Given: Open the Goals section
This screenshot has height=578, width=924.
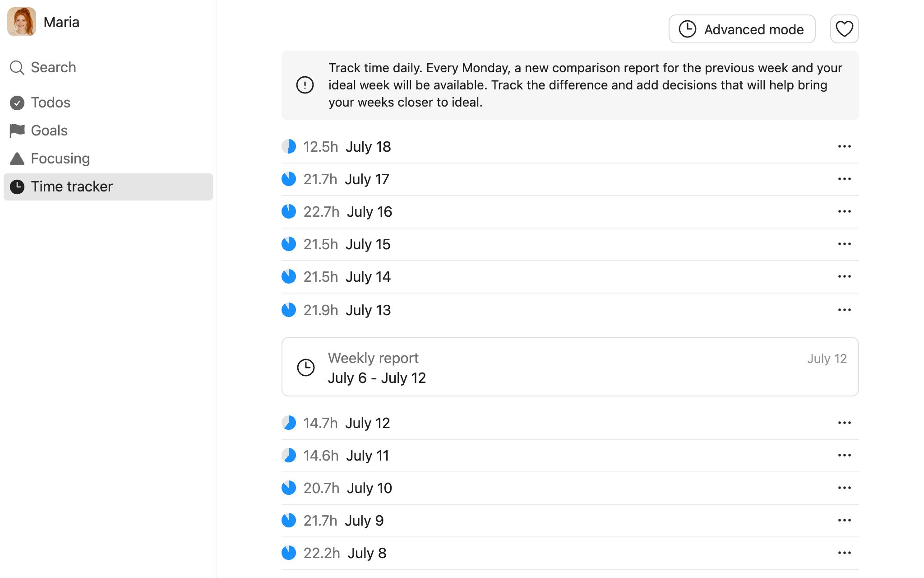Looking at the screenshot, I should coord(108,131).
